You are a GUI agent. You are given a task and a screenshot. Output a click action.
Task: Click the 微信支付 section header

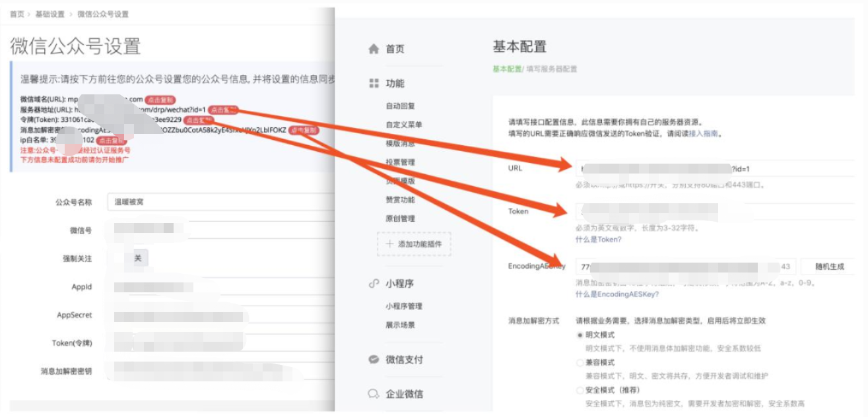pyautogui.click(x=404, y=360)
